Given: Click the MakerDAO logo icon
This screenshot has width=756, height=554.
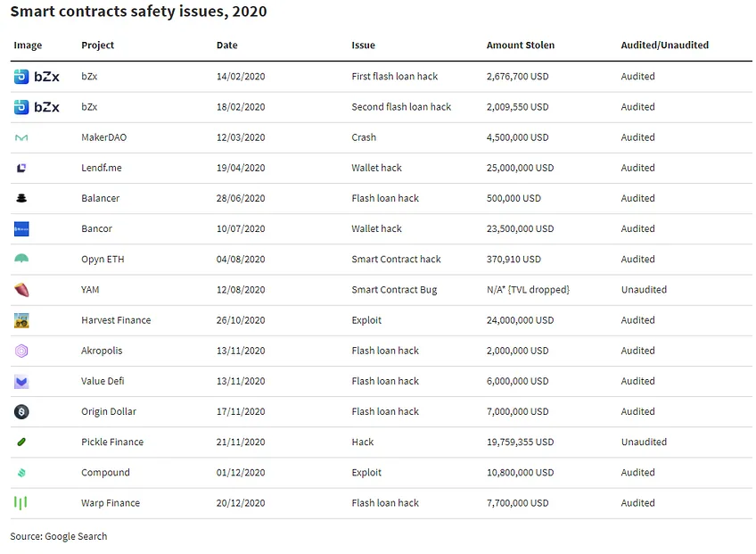Looking at the screenshot, I should (x=21, y=137).
